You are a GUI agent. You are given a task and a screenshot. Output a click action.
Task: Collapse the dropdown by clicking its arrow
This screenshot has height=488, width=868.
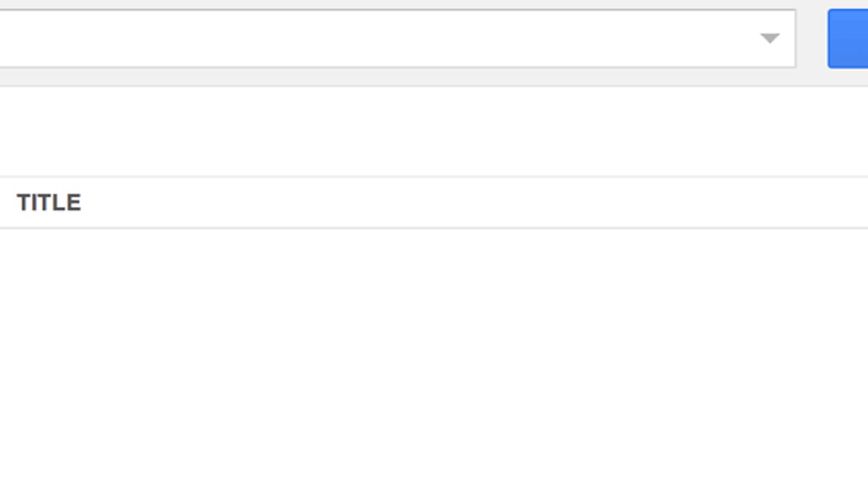(x=769, y=39)
